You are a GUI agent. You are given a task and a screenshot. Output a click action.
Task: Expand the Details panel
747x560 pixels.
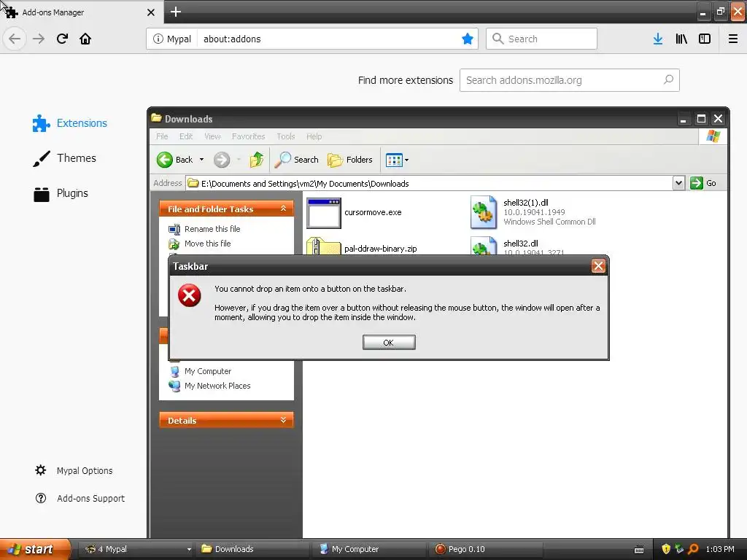click(x=283, y=420)
